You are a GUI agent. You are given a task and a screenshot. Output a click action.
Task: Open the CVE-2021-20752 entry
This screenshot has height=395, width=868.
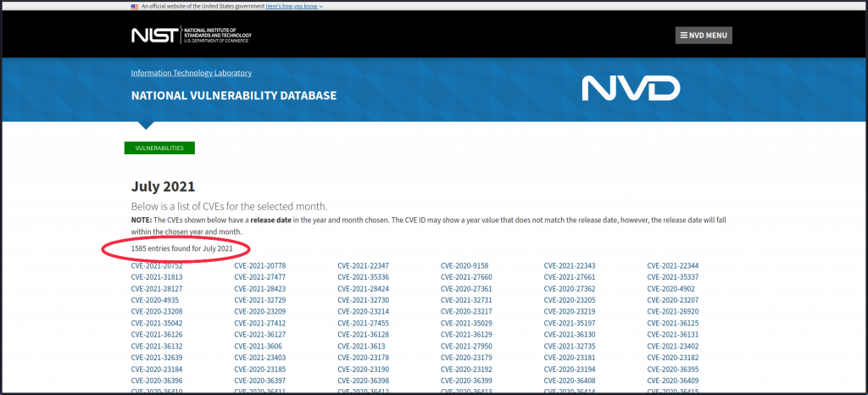157,265
